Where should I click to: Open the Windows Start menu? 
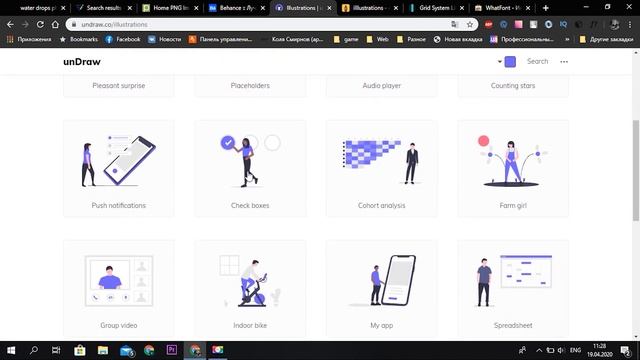click(x=11, y=350)
